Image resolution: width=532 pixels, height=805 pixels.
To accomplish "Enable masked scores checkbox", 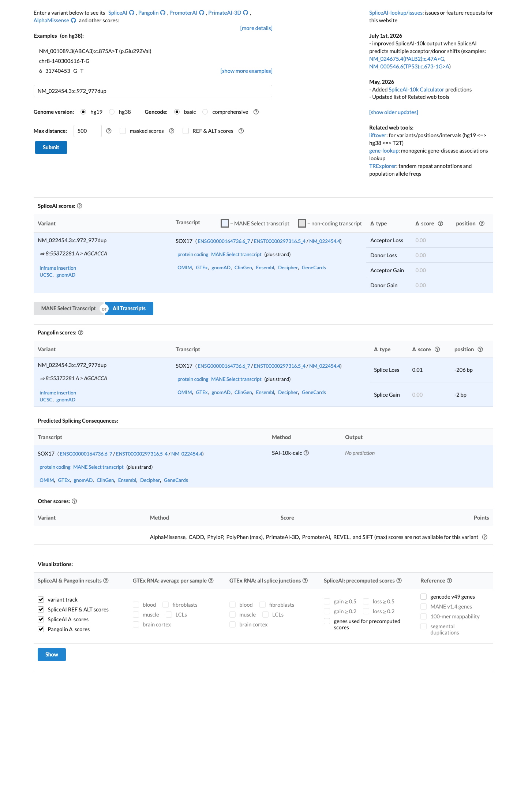I will point(123,131).
